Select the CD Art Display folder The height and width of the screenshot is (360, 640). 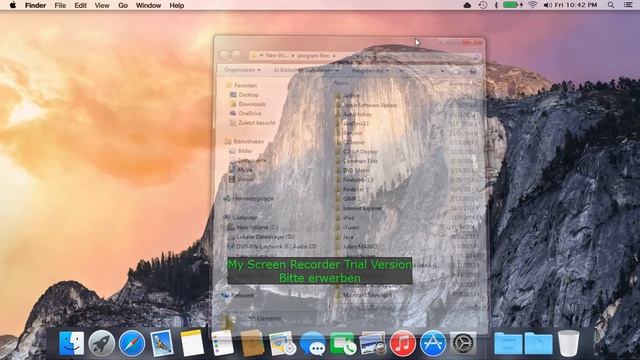click(360, 151)
